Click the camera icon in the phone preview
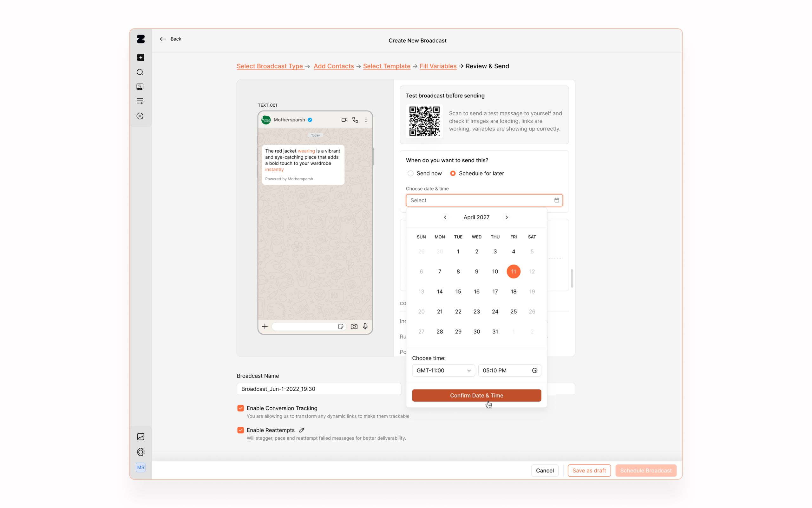The width and height of the screenshot is (812, 508). click(x=354, y=326)
